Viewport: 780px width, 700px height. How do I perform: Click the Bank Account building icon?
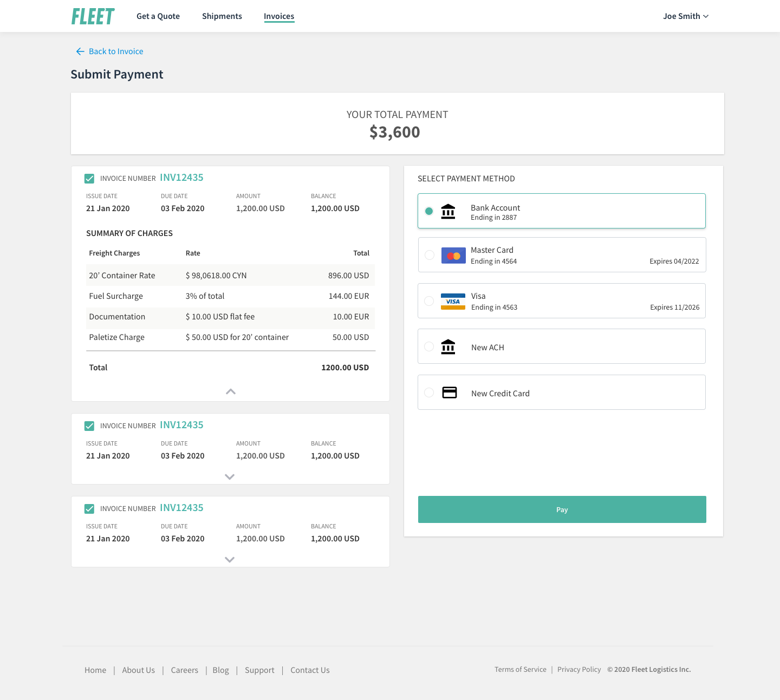(x=448, y=211)
